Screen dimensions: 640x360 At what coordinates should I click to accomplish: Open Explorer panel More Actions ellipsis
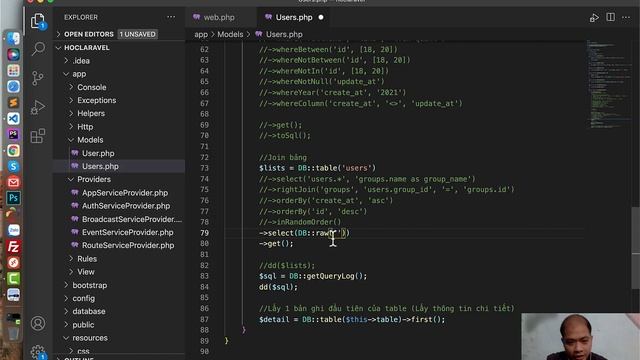(x=171, y=17)
